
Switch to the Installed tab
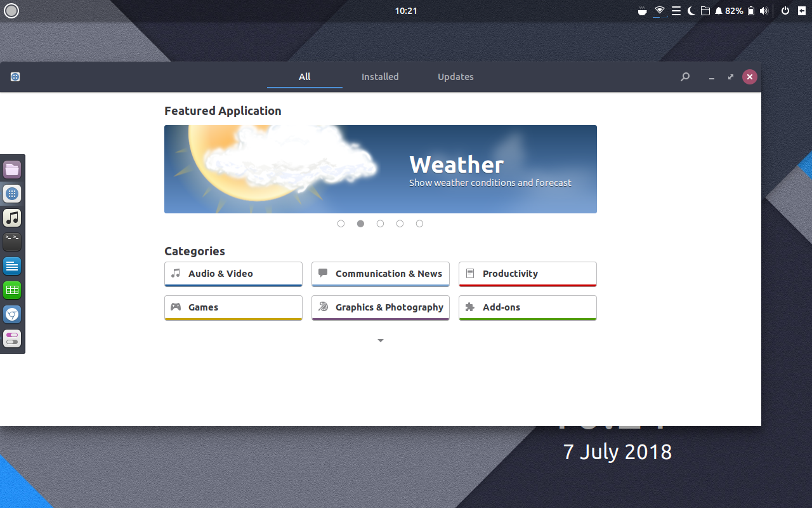(x=380, y=77)
